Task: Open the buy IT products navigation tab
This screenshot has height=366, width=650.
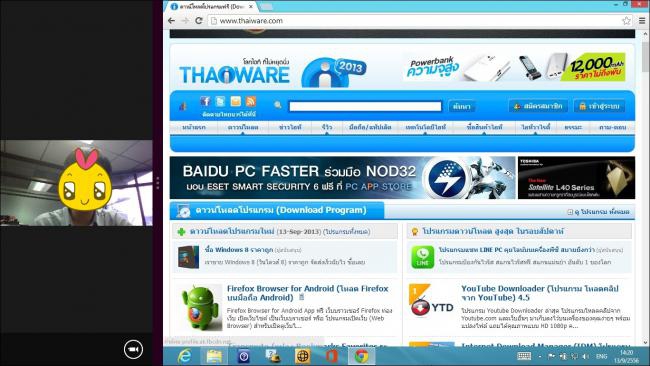Action: pyautogui.click(x=484, y=127)
